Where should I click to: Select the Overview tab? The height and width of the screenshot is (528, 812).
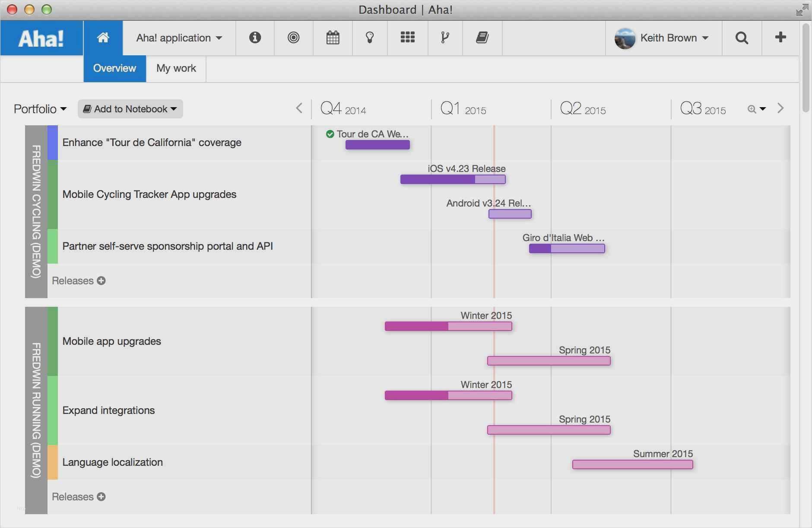click(114, 68)
